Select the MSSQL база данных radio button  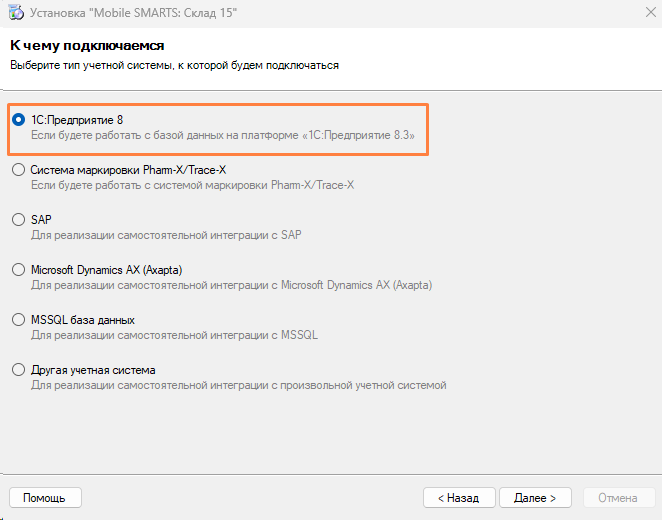point(18,320)
